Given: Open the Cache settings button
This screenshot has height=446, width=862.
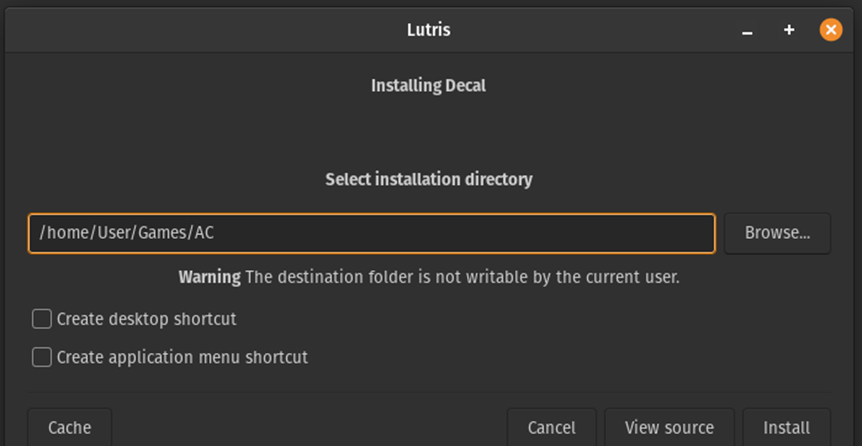Looking at the screenshot, I should (69, 427).
